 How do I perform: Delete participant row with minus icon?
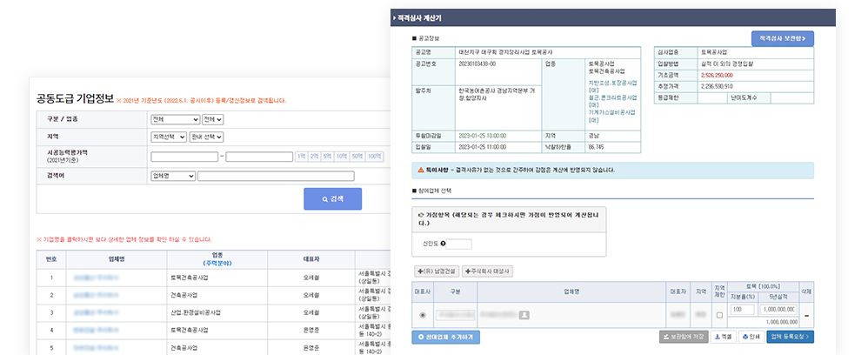806,315
